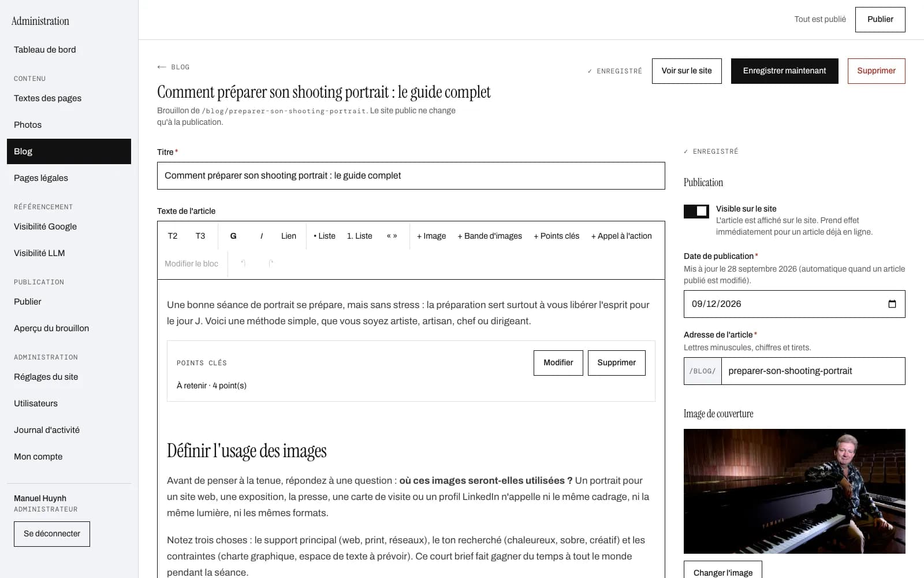Click Voir sur le site
The image size is (924, 578).
click(687, 71)
